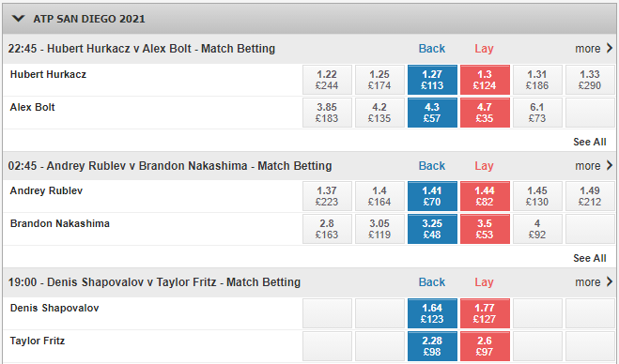Back Andrey Rublev at 1.41
Viewport: 619px width, 364px height.
(432, 196)
